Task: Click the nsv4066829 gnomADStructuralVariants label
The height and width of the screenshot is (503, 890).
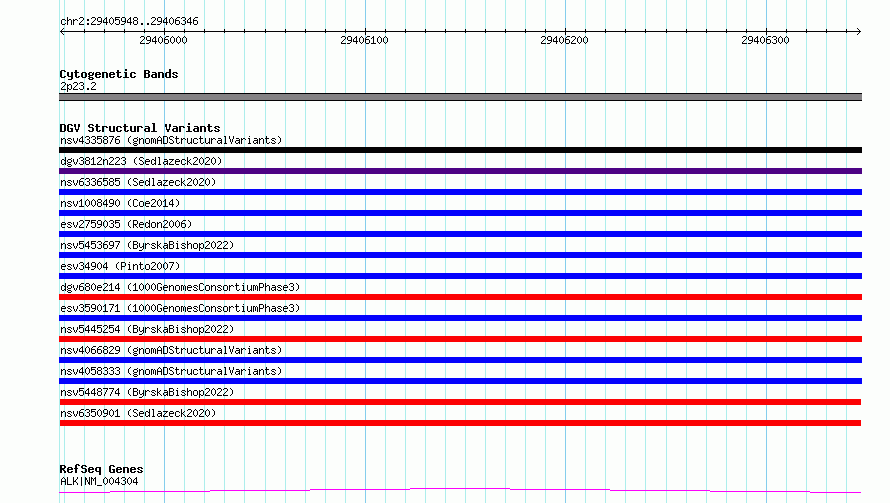Action: pos(171,350)
